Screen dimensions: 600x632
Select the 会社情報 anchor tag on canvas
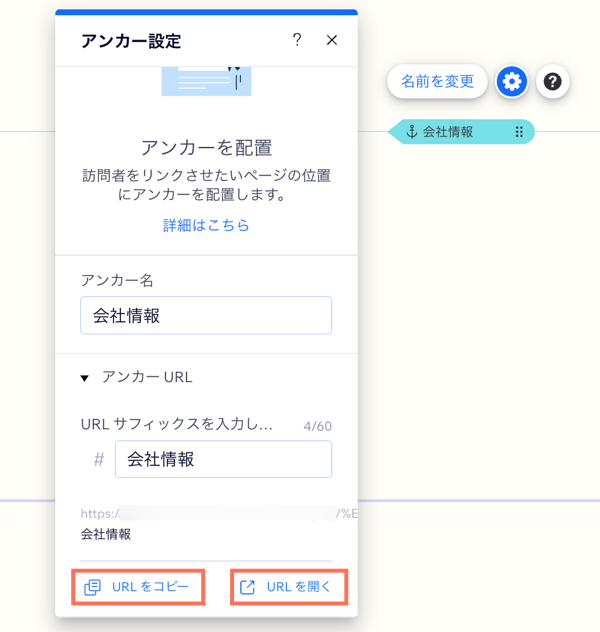coord(461,132)
